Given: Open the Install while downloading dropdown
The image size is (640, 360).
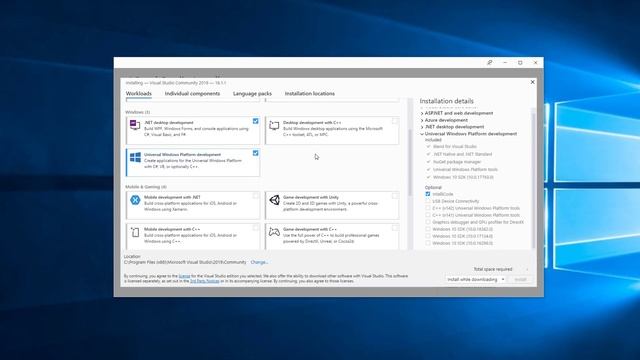Looking at the screenshot, I should point(476,280).
